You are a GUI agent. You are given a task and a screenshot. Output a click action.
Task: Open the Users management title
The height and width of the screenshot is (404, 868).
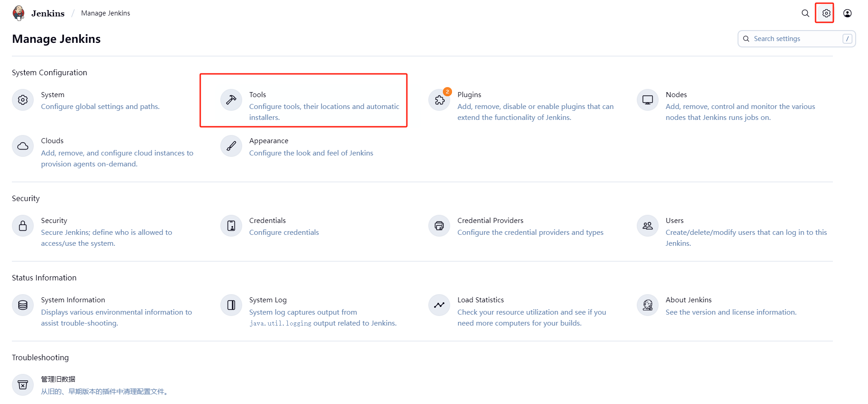coord(675,220)
